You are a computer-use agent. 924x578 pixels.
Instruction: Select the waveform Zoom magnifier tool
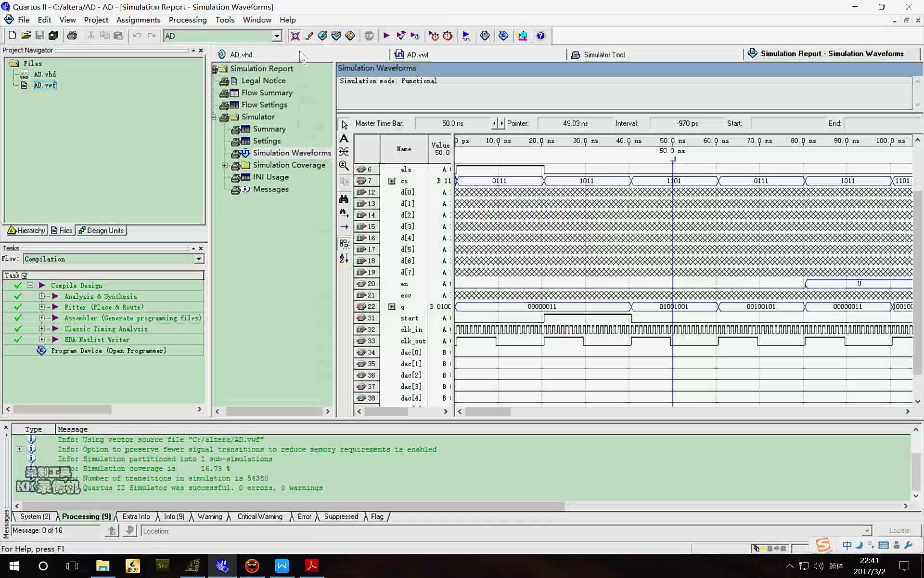[344, 166]
